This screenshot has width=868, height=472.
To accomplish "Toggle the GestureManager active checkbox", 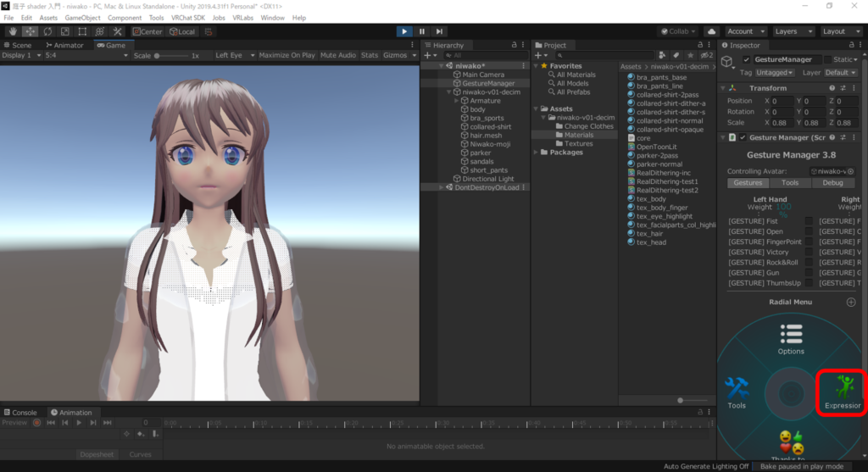I will click(x=746, y=60).
